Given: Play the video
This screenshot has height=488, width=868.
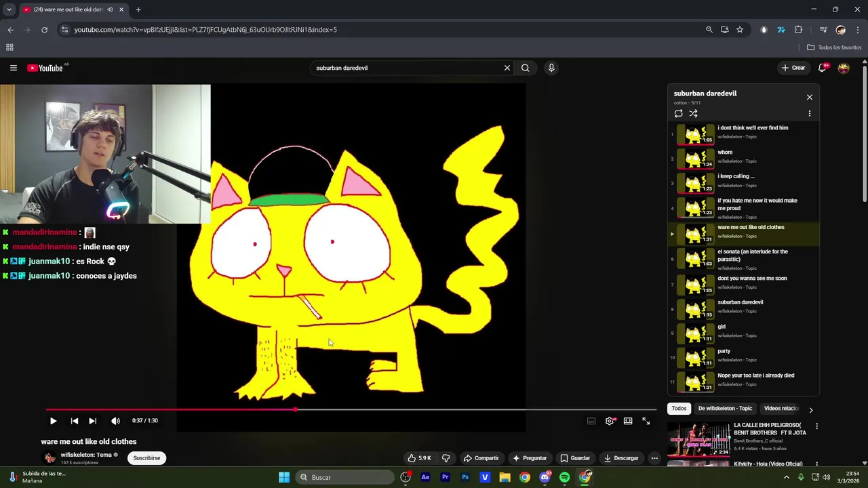Looking at the screenshot, I should click(x=53, y=421).
